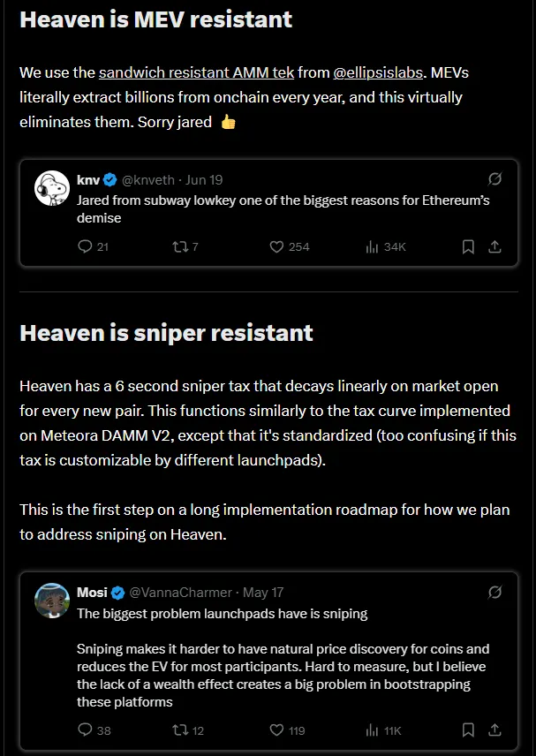Screen dimensions: 536x756
Task: Reply to Mosi's sniping tweet
Action: (x=80, y=730)
